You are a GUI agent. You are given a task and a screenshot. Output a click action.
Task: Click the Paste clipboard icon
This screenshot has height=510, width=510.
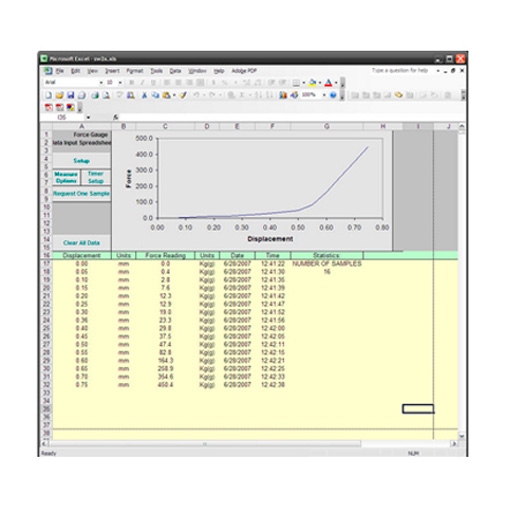(x=166, y=95)
